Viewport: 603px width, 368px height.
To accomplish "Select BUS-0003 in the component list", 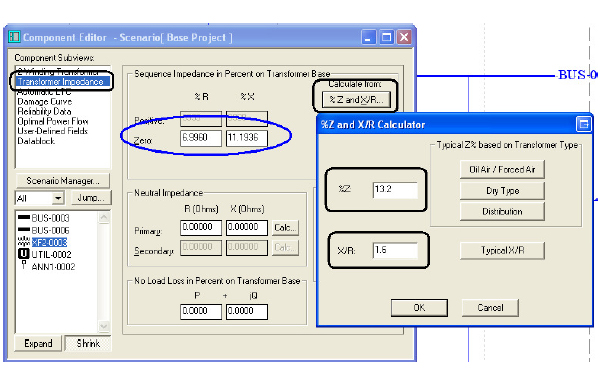I will [50, 218].
